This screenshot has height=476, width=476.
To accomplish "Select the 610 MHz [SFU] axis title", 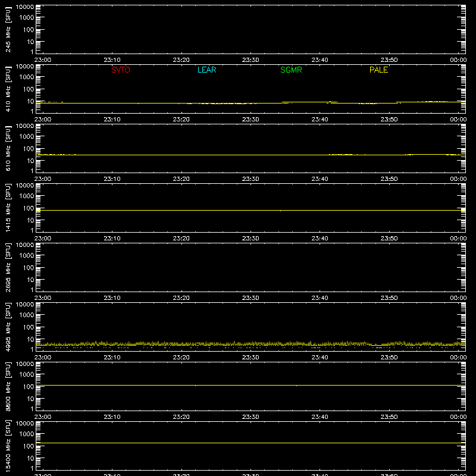I will (8, 148).
